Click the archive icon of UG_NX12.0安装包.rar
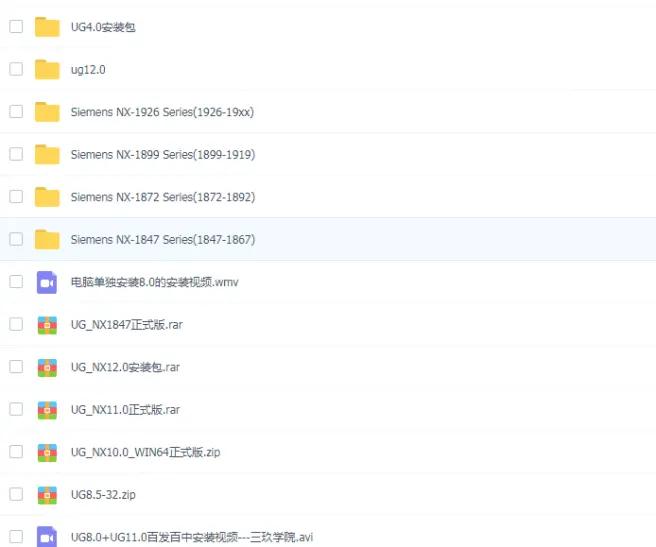The width and height of the screenshot is (656, 547). 47,368
